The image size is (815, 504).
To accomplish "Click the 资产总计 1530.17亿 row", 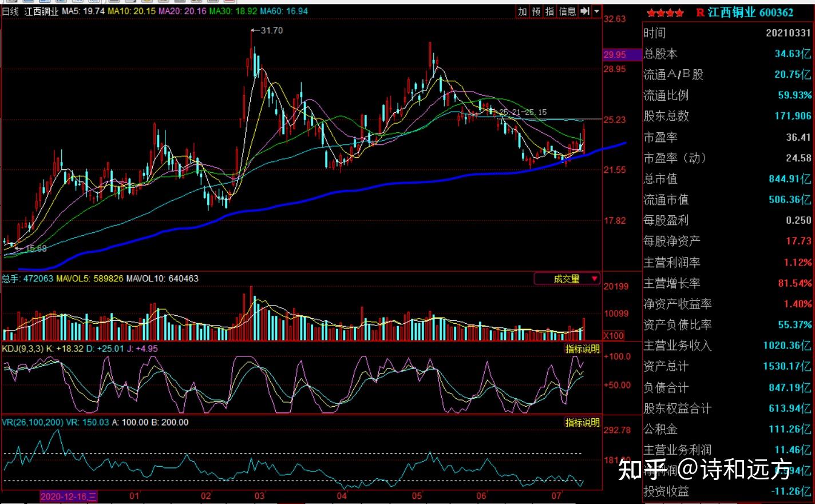I will tap(727, 366).
